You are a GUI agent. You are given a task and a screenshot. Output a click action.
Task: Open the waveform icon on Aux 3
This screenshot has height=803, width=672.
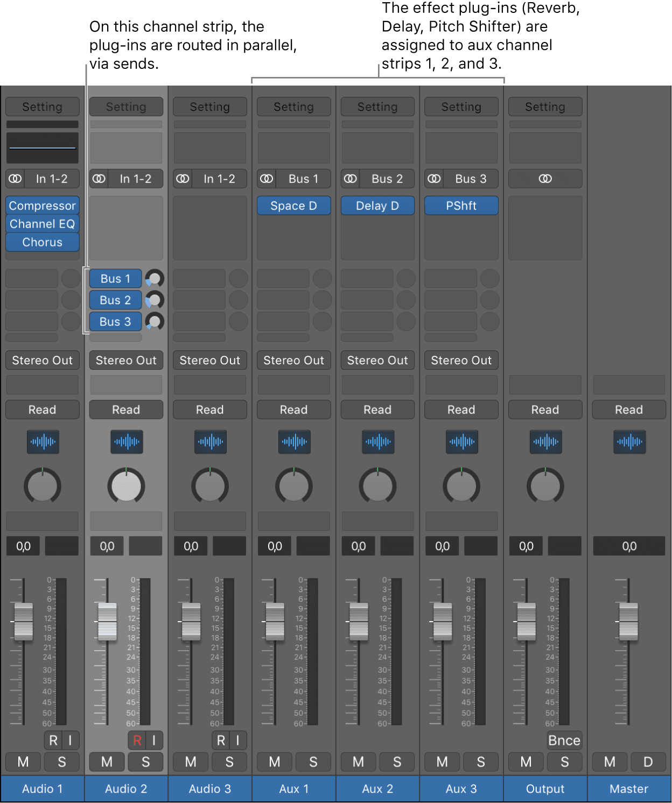click(461, 442)
